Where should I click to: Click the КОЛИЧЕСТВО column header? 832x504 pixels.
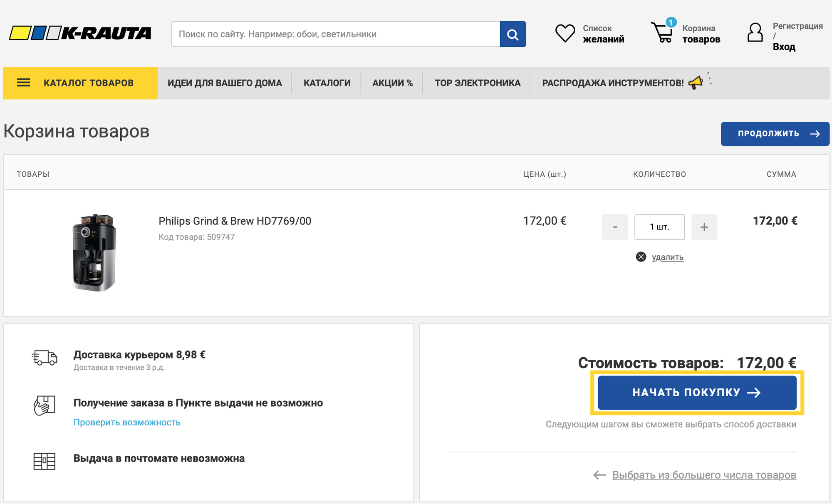659,174
